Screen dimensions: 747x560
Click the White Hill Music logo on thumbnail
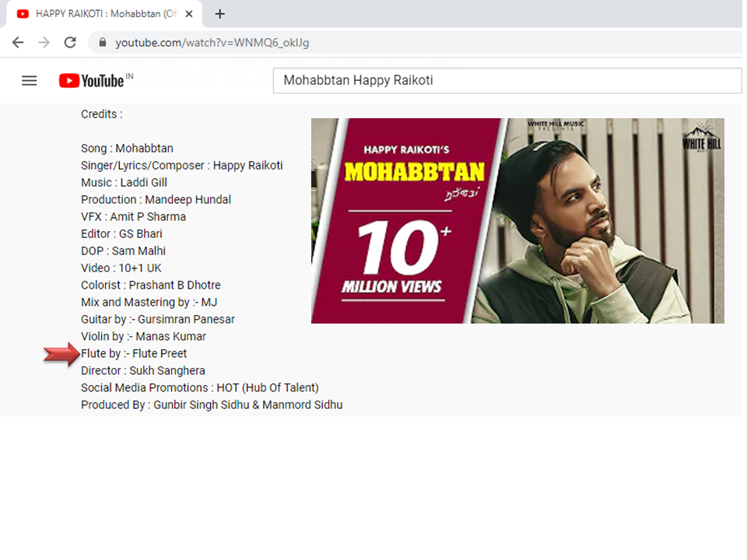coord(698,140)
